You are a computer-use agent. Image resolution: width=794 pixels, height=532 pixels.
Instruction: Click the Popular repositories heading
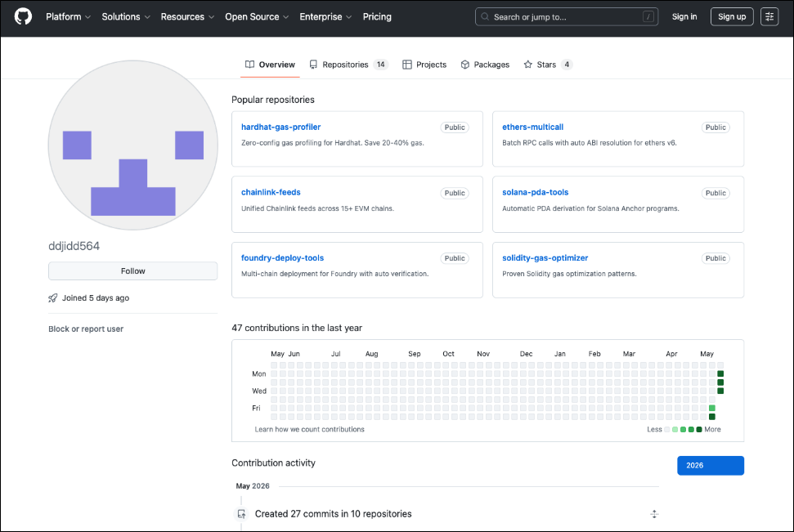point(273,100)
